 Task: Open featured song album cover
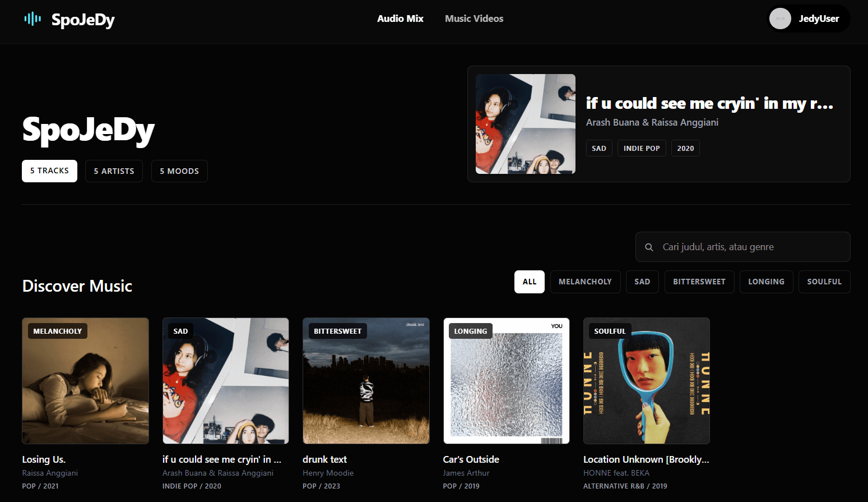[526, 124]
